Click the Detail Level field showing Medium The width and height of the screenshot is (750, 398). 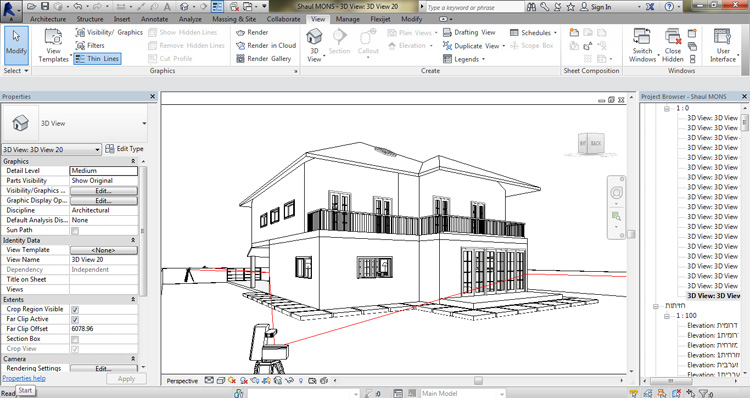[104, 171]
